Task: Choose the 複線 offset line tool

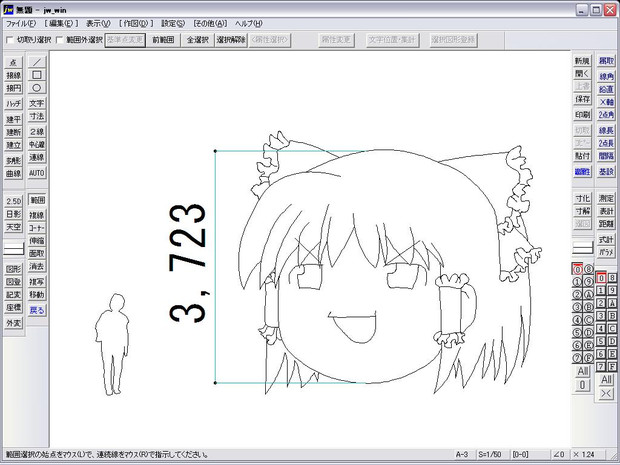Action: coord(37,215)
